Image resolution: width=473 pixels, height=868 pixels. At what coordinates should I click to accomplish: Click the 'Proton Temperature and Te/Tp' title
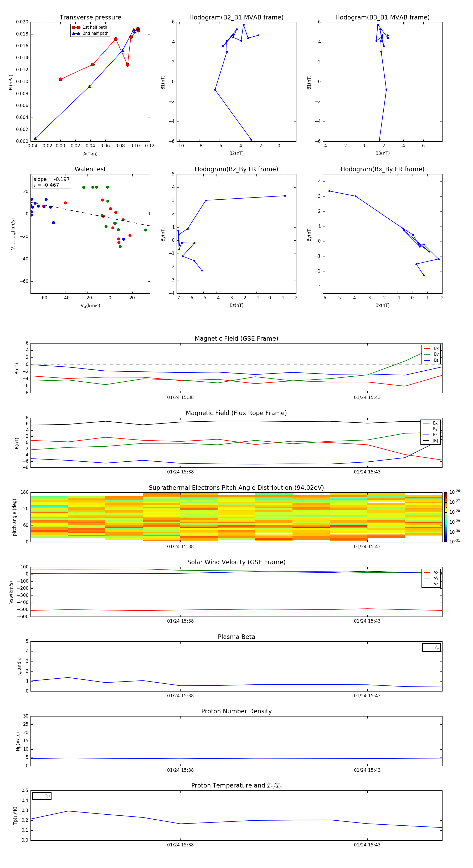[236, 785]
